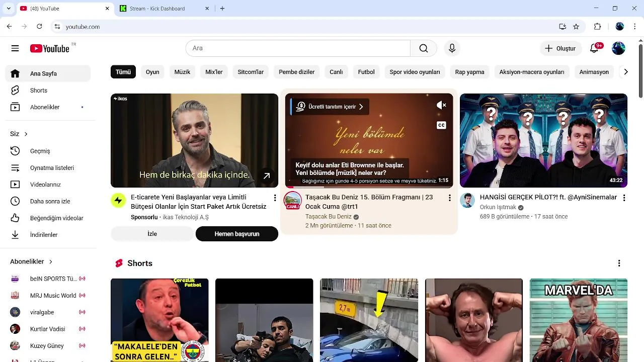Select the Rap yapma chip

[469, 72]
